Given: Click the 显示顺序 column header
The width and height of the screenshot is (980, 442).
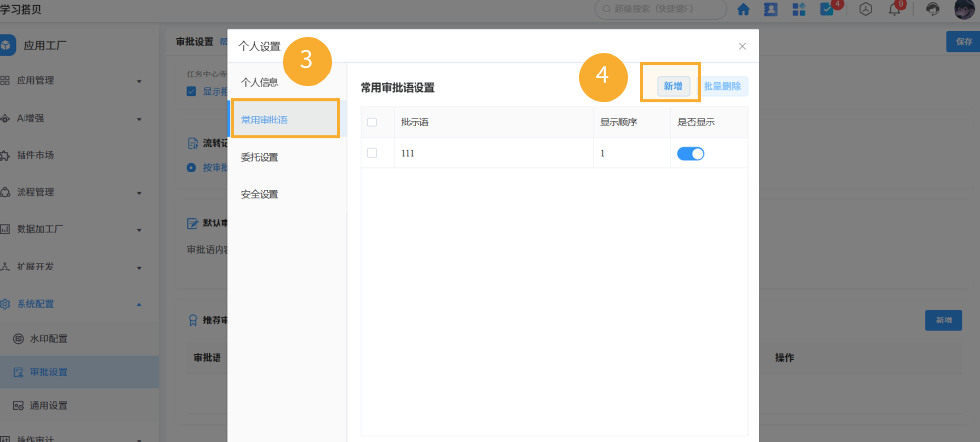Looking at the screenshot, I should [618, 123].
